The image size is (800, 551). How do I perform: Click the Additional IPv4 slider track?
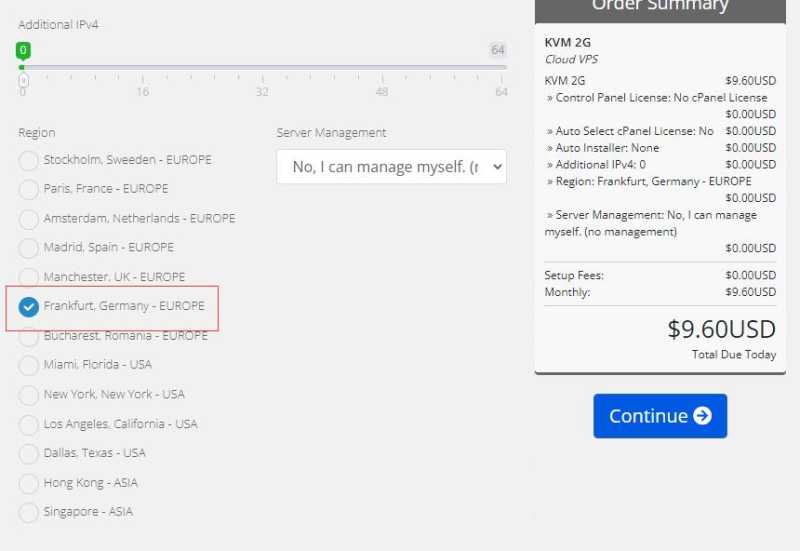(x=263, y=67)
